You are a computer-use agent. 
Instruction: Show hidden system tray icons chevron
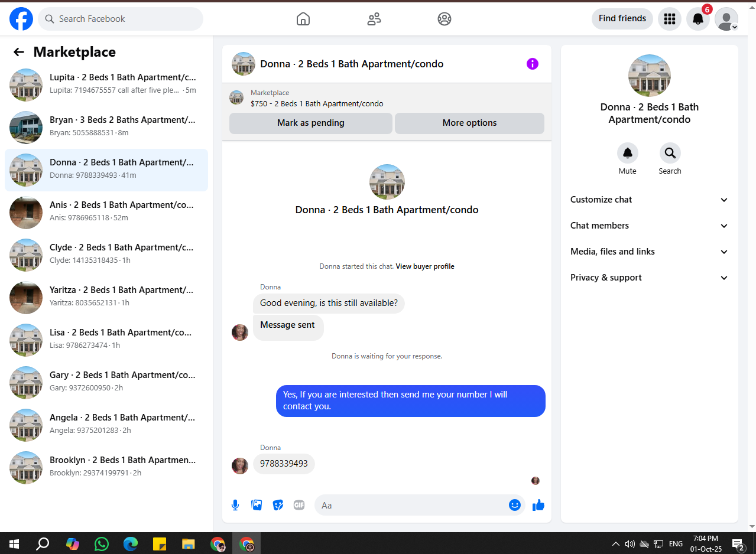[x=616, y=544]
